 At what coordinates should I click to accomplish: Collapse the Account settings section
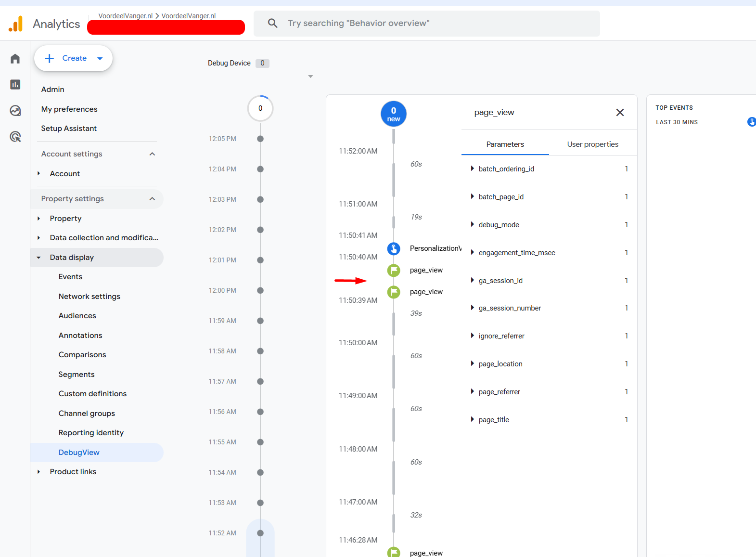[152, 154]
